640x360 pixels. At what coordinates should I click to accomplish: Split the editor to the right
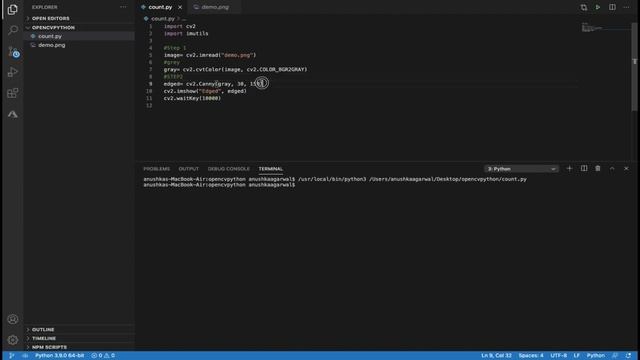612,7
